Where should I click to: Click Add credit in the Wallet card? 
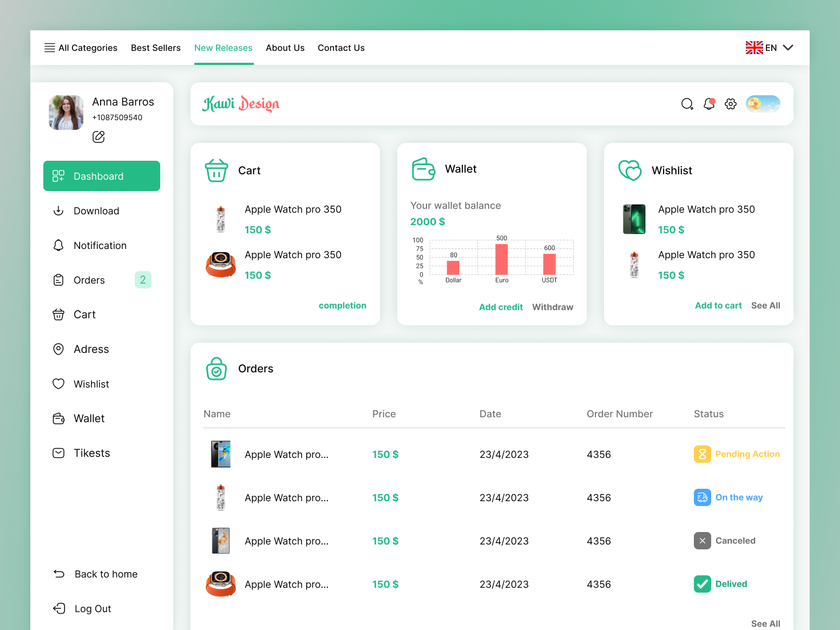[501, 307]
